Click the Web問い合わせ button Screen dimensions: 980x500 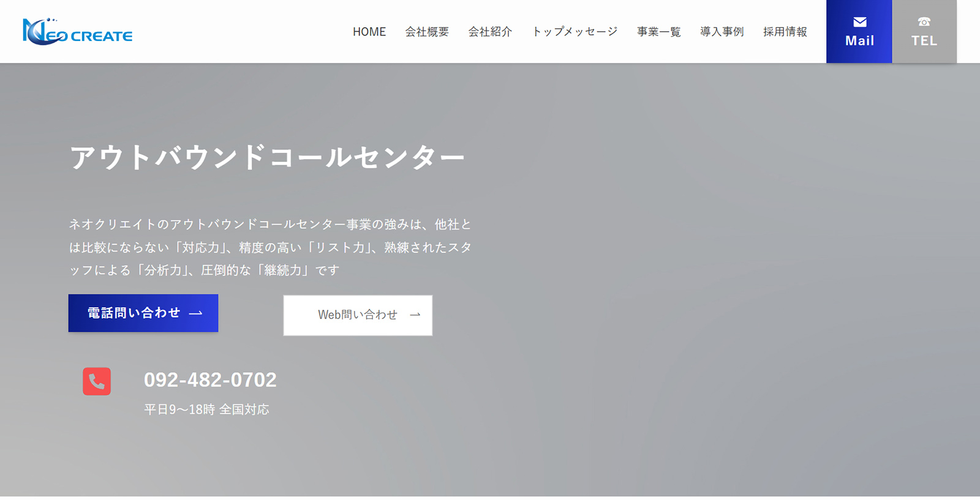358,315
